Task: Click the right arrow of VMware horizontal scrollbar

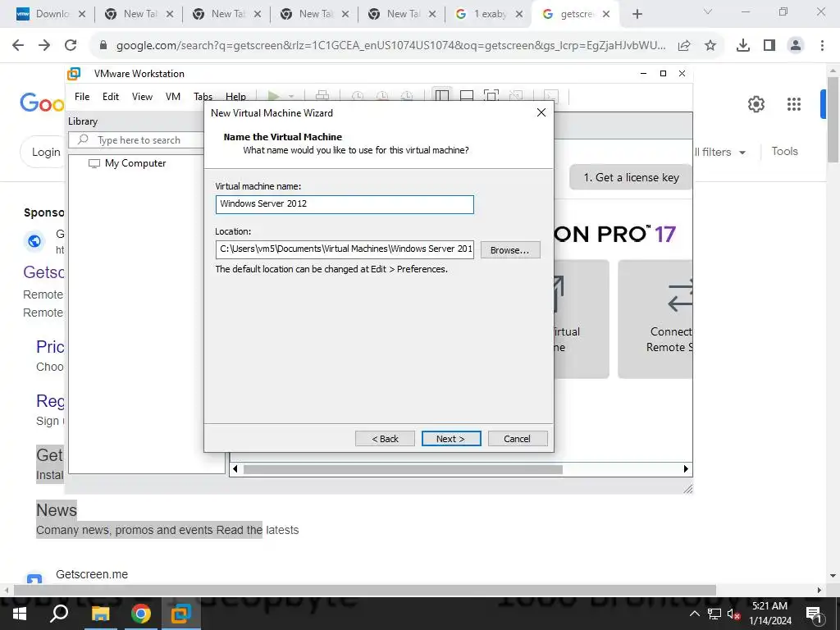Action: coord(687,469)
